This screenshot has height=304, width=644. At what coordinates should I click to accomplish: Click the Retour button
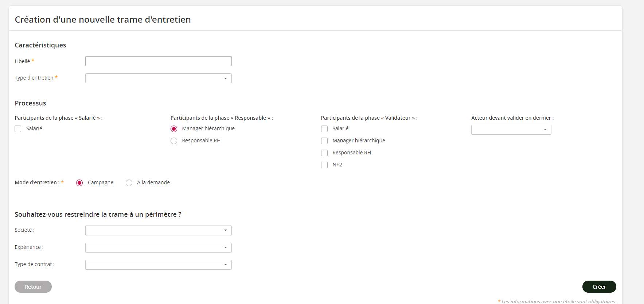[33, 287]
